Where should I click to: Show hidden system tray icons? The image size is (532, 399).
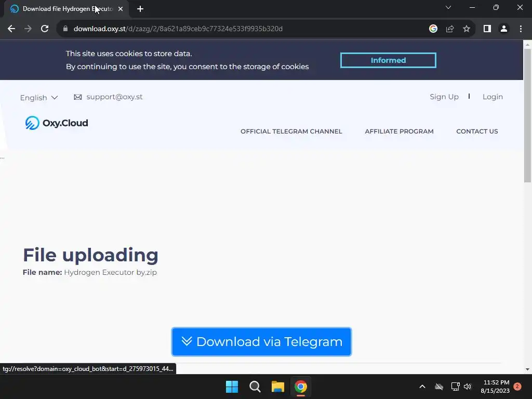tap(422, 387)
